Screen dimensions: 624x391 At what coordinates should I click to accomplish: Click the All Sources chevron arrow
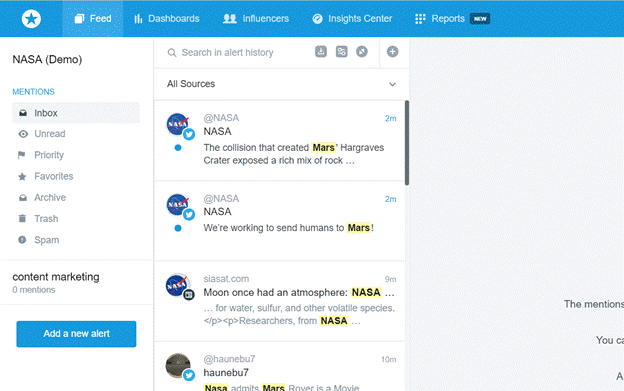(x=392, y=84)
